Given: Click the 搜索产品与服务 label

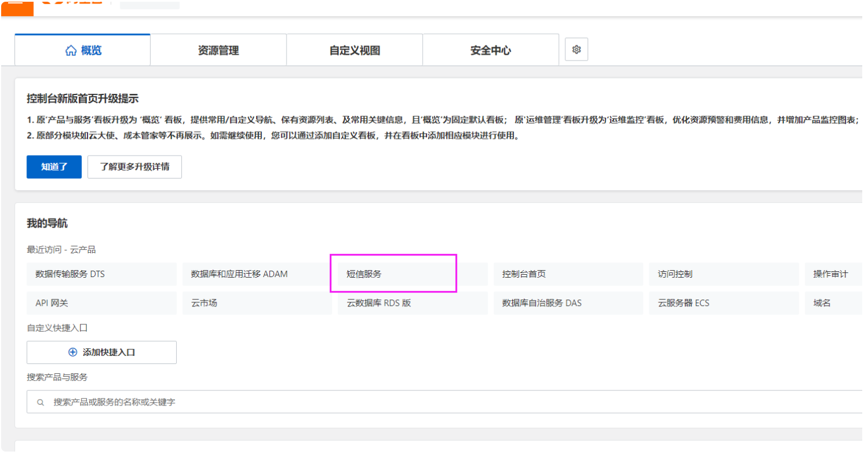Looking at the screenshot, I should tap(57, 377).
